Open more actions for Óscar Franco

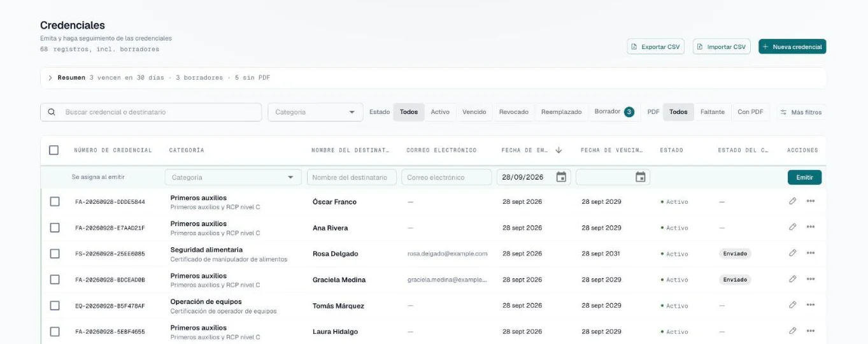pyautogui.click(x=810, y=201)
